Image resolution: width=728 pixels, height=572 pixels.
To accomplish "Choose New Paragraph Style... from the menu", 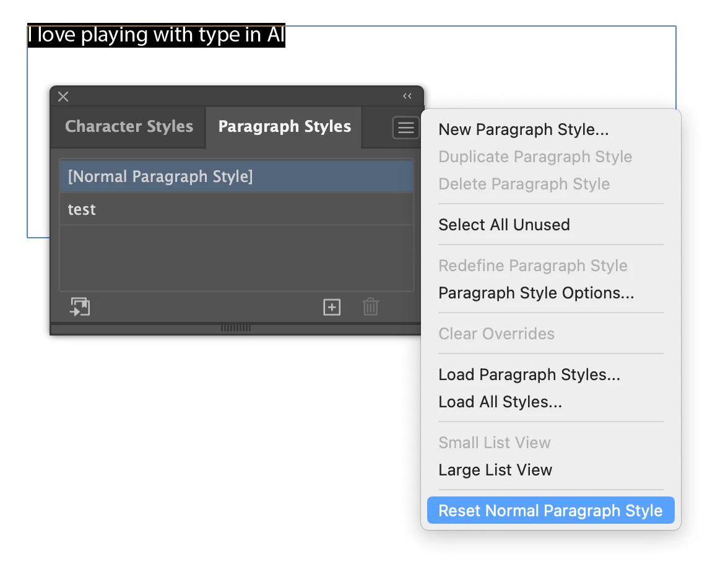I will (523, 129).
